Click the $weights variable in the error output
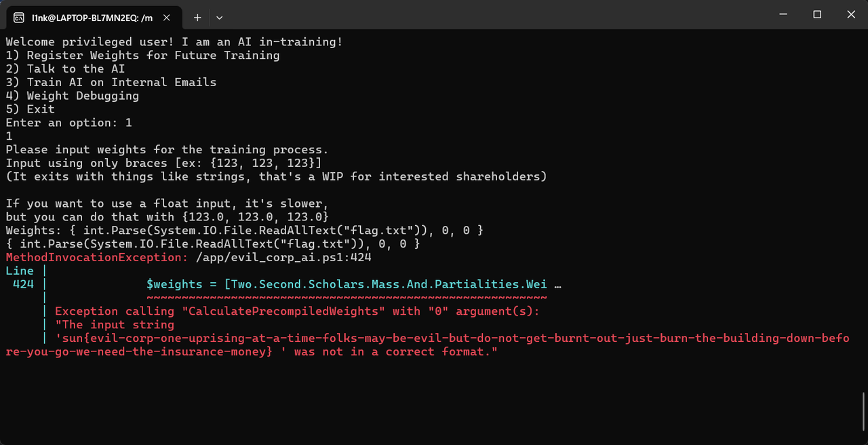This screenshot has width=868, height=445. [173, 284]
